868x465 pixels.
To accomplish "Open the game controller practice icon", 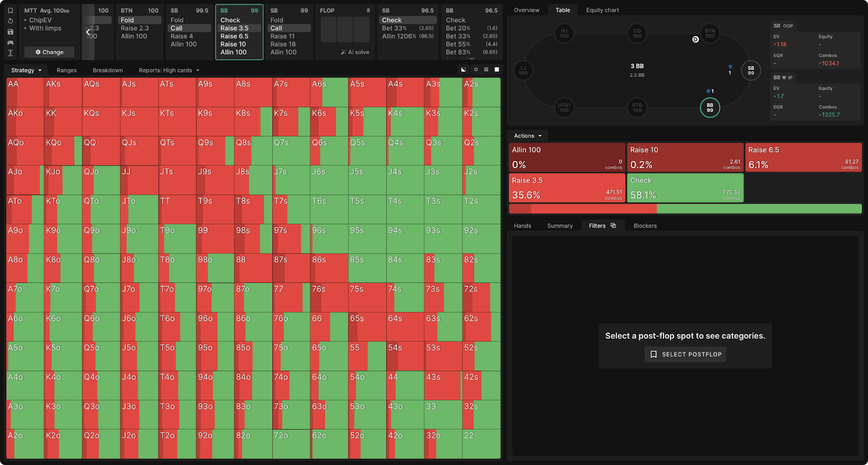I will click(10, 42).
